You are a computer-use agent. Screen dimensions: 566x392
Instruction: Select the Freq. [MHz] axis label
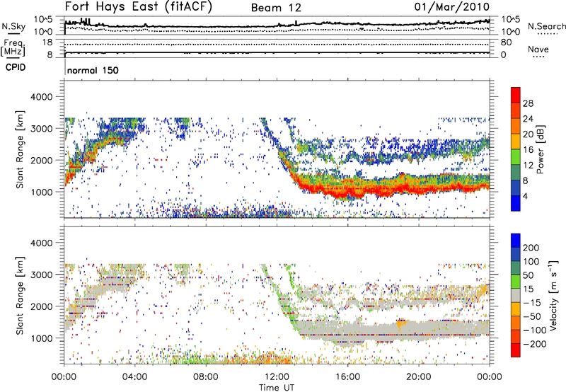(13, 48)
